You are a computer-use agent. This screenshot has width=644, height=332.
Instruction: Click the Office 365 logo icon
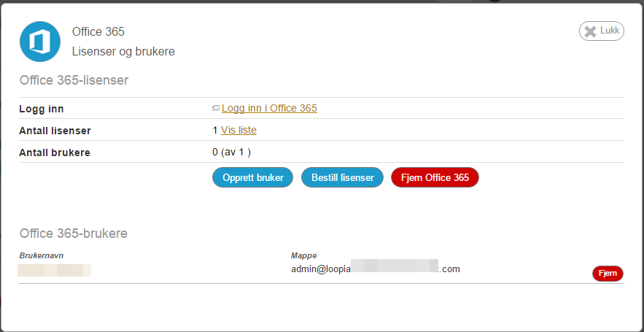pos(40,42)
